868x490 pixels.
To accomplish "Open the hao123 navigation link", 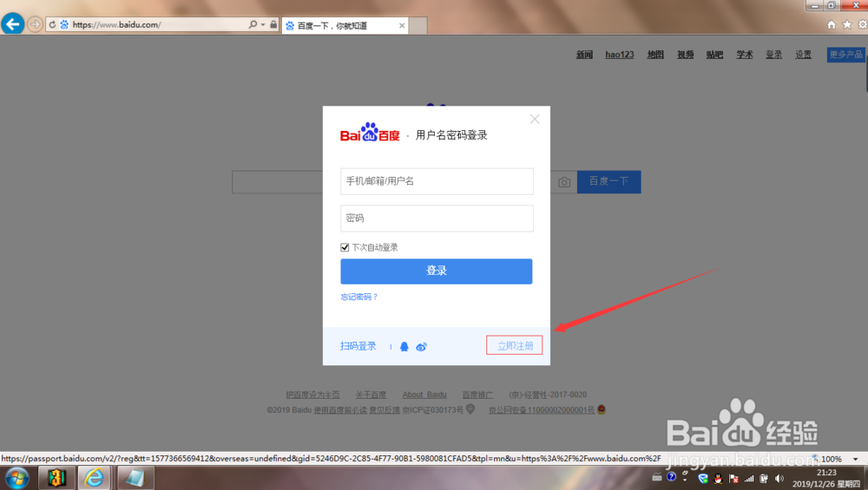I will (620, 54).
